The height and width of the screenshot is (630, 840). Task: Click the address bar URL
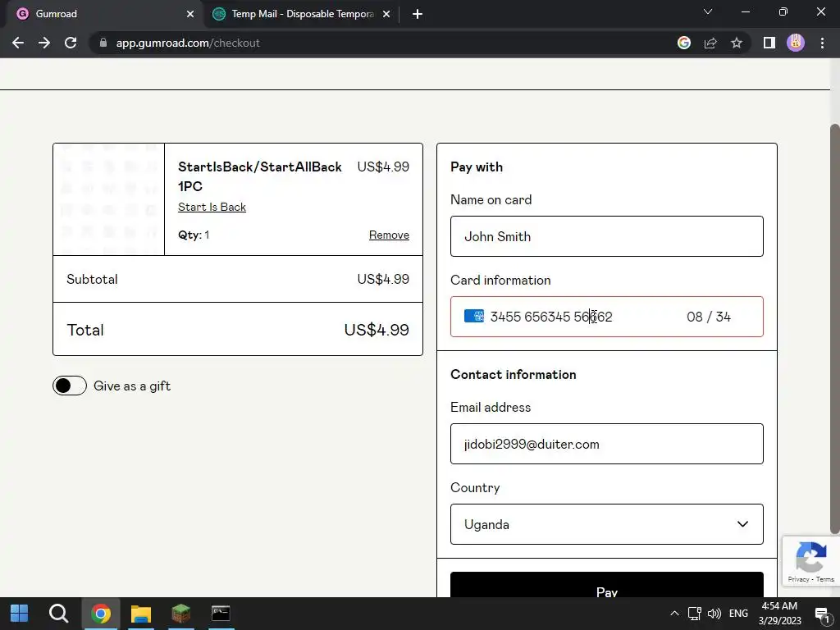click(x=188, y=43)
